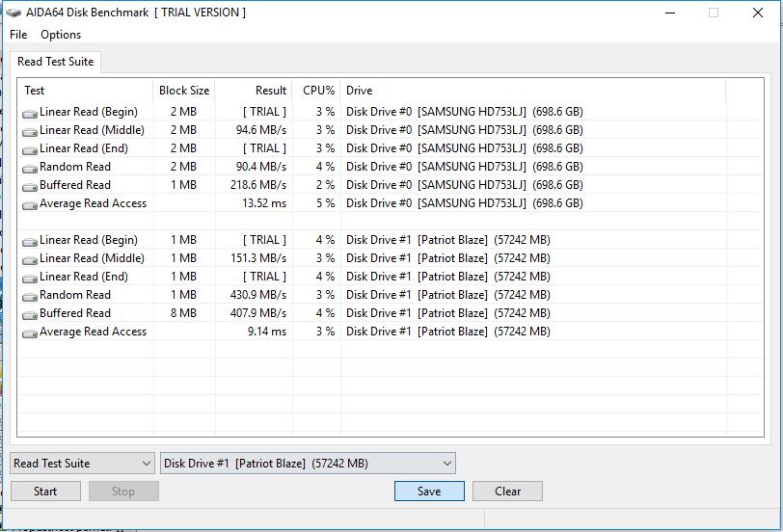Click the 2 % CPU value cell
The image size is (783, 532).
tap(325, 185)
